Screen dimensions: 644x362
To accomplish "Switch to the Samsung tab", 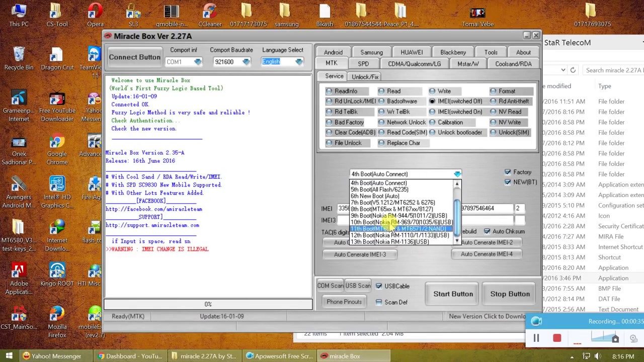I will tap(371, 52).
